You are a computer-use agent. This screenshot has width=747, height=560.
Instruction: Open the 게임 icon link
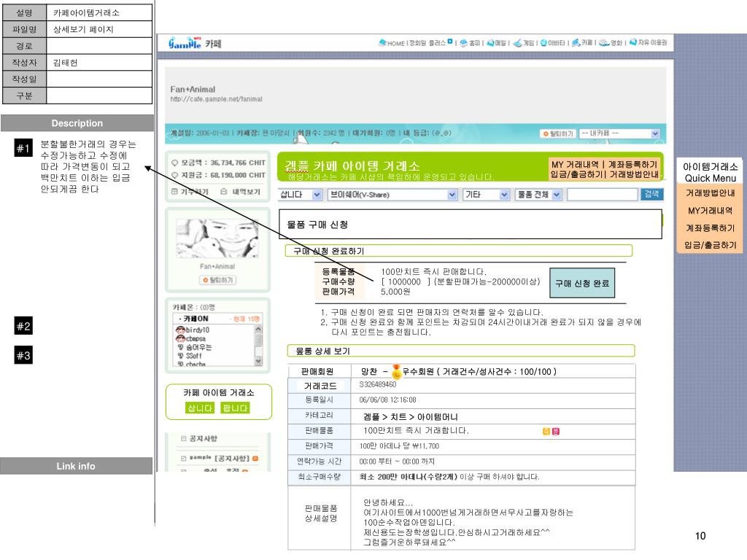[x=524, y=43]
